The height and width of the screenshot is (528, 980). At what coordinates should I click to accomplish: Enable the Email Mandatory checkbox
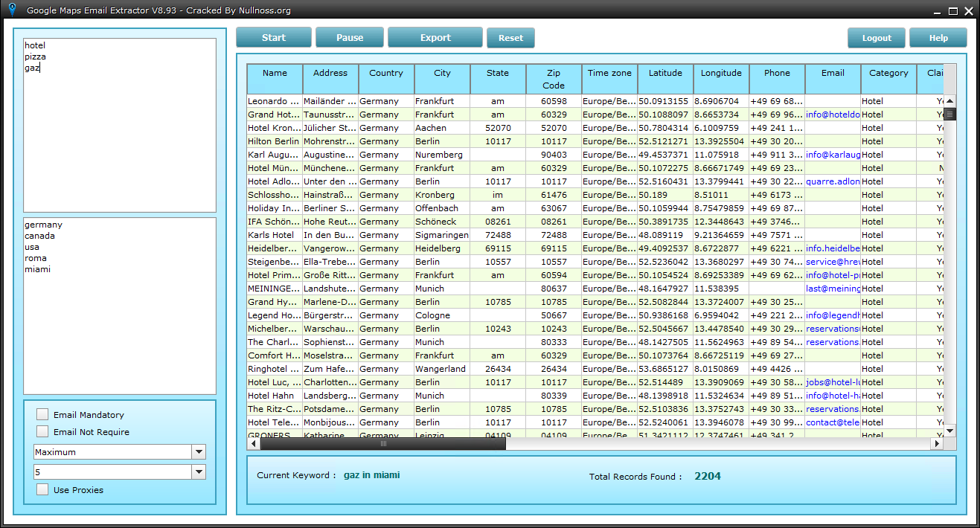click(x=43, y=415)
